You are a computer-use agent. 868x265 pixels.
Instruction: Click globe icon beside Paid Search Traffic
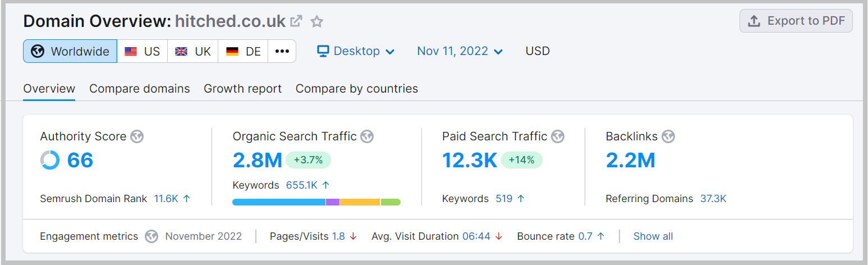tap(558, 136)
